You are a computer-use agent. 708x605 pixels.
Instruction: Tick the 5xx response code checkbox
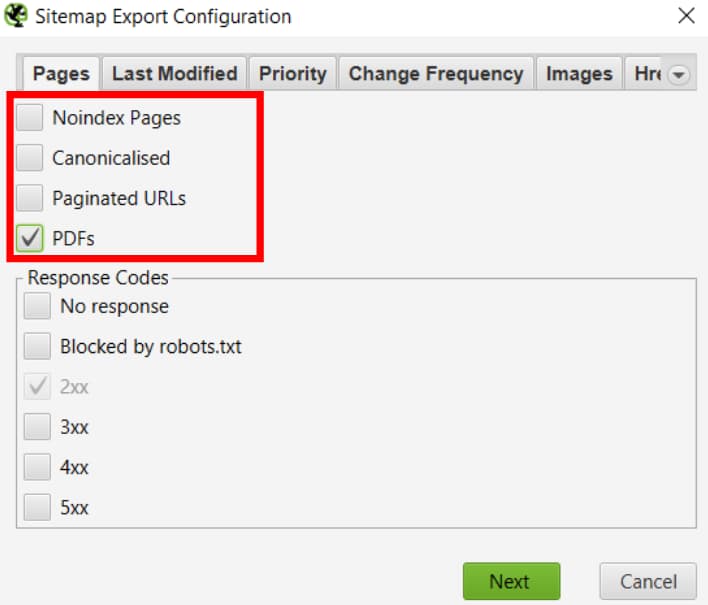click(x=37, y=507)
